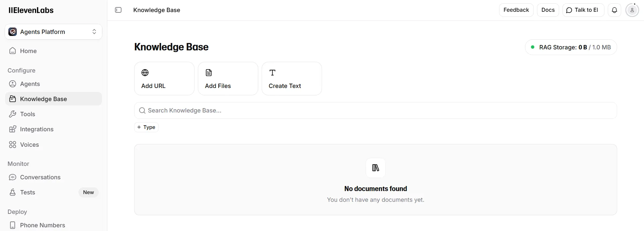Open the Type filter dropdown

tap(146, 127)
